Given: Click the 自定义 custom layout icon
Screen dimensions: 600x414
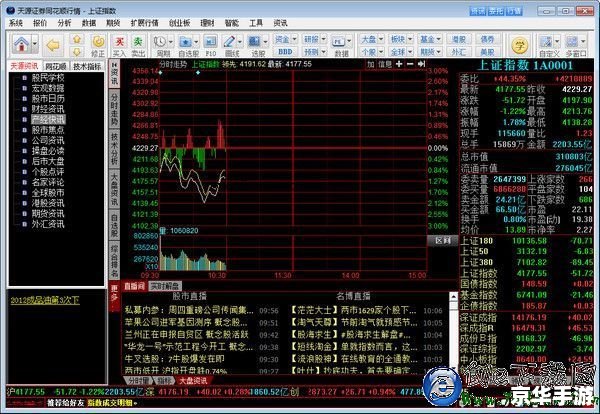Looking at the screenshot, I should 546,41.
